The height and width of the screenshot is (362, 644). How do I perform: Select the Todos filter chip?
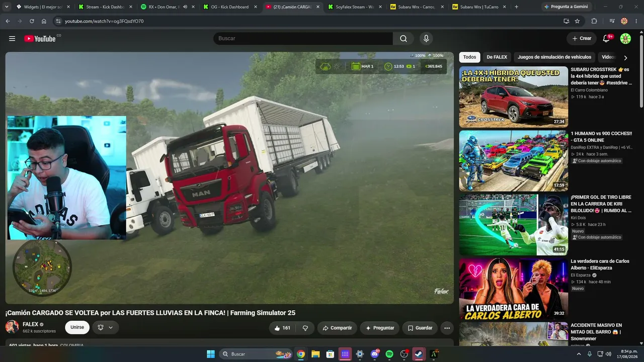coord(469,57)
